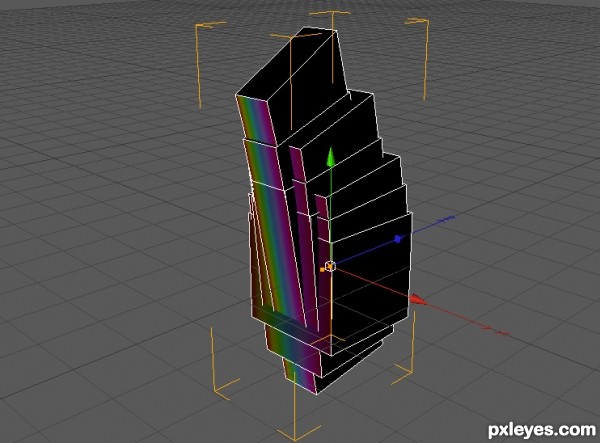This screenshot has height=443, width=600.
Task: Click the blue Z-axis dot handle
Action: click(x=398, y=239)
